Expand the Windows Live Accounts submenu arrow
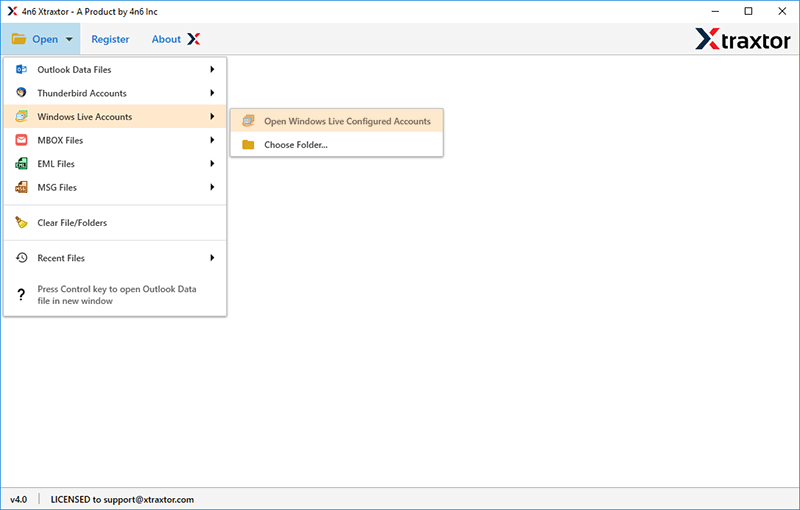 212,116
